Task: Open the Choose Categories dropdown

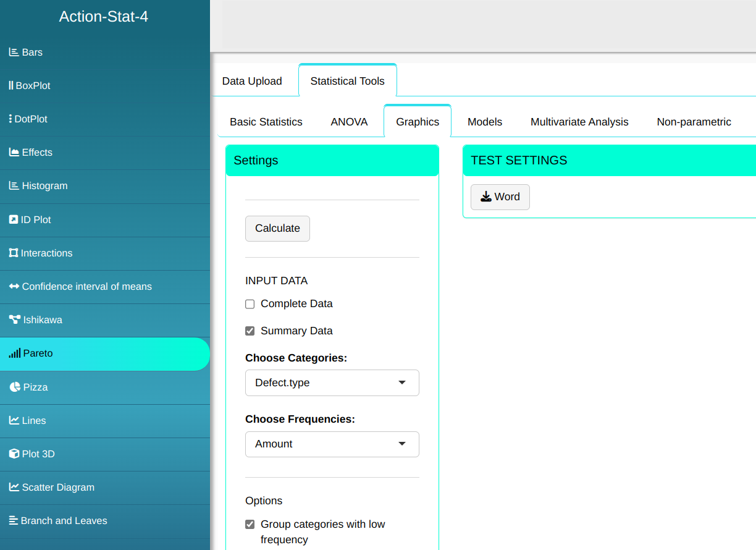Action: click(332, 383)
